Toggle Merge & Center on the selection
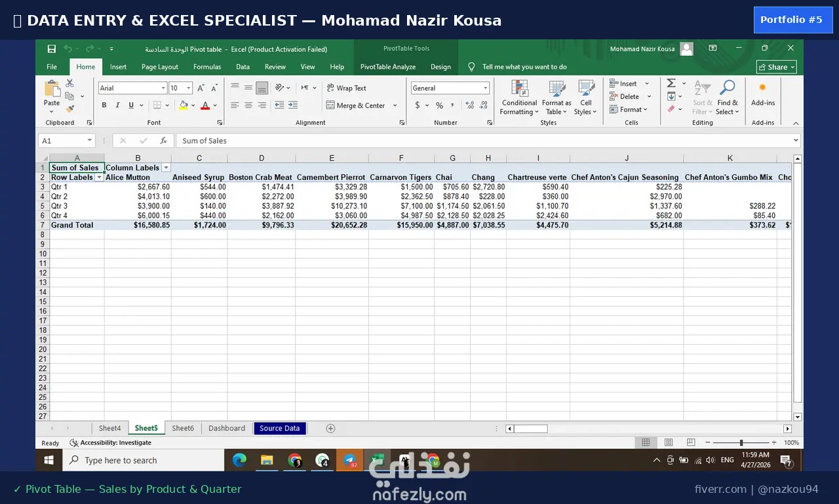 pyautogui.click(x=356, y=105)
